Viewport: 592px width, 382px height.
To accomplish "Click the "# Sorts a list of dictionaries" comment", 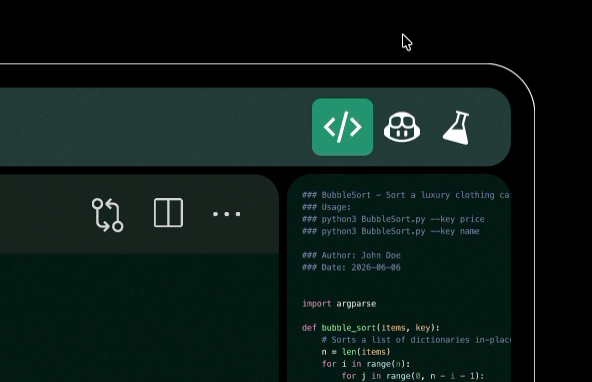I will tap(416, 340).
